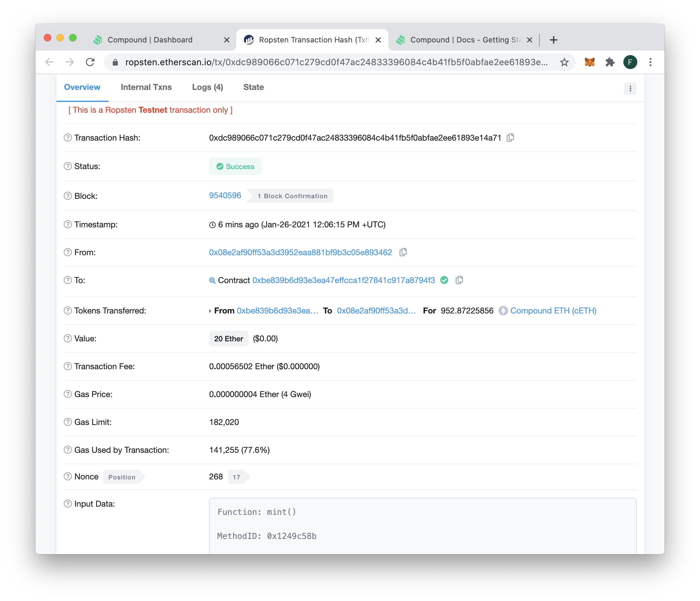Viewport: 700px width, 601px height.
Task: Click inside the Input Data text box
Action: [x=423, y=526]
